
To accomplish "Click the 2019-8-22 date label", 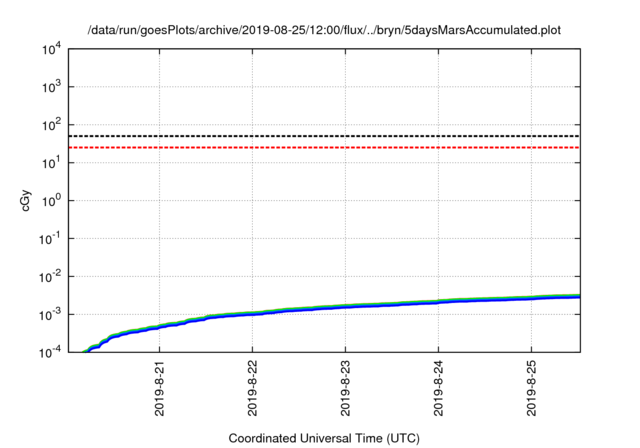I will [252, 388].
